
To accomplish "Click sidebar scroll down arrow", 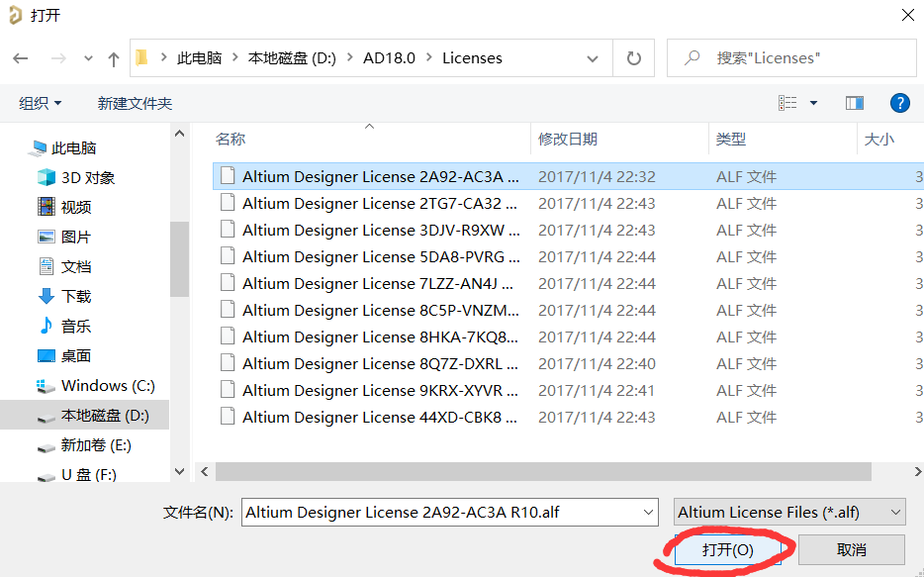I will pos(180,471).
